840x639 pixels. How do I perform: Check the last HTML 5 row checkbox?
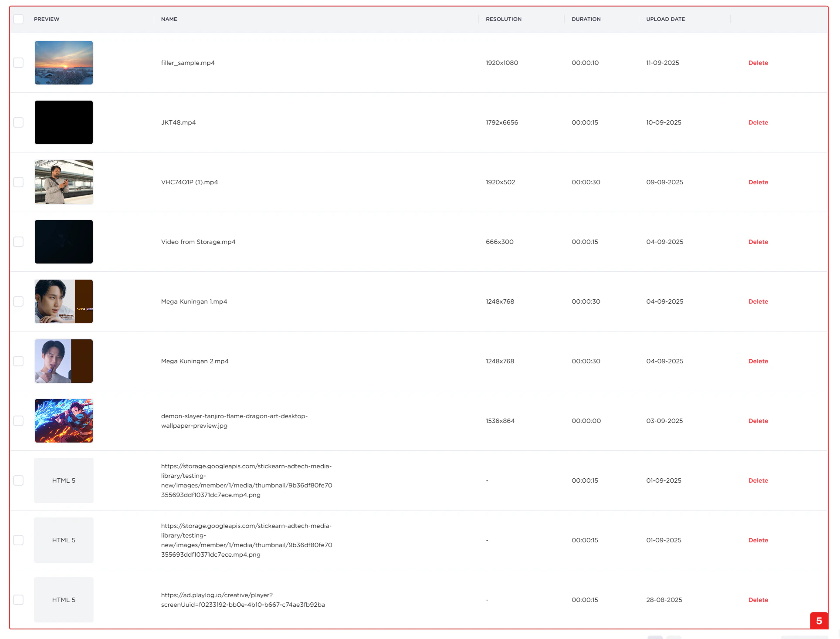18,600
